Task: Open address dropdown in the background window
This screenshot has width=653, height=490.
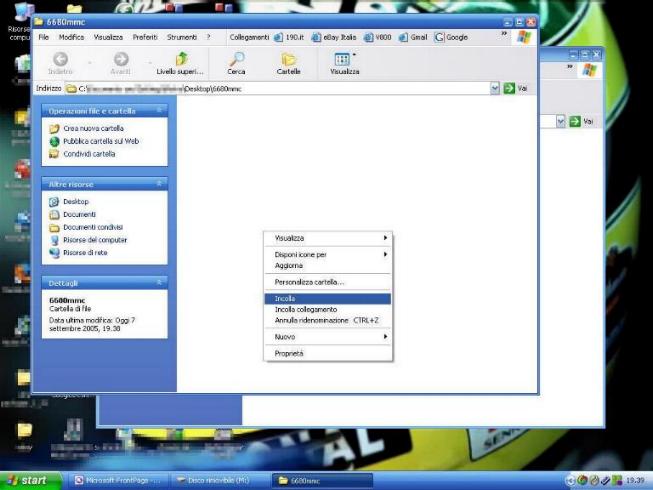Action: pyautogui.click(x=561, y=121)
